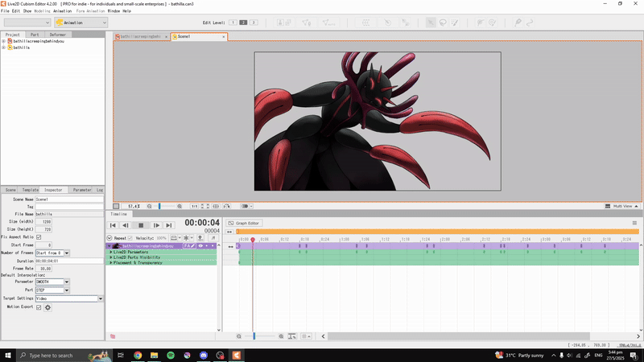The image size is (644, 362).
Task: Click the pink tag icon at timeline bottom-left
Action: [x=113, y=336]
